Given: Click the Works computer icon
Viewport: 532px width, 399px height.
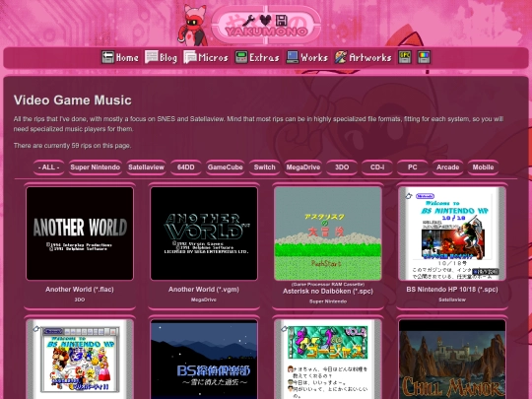Looking at the screenshot, I should coord(293,57).
